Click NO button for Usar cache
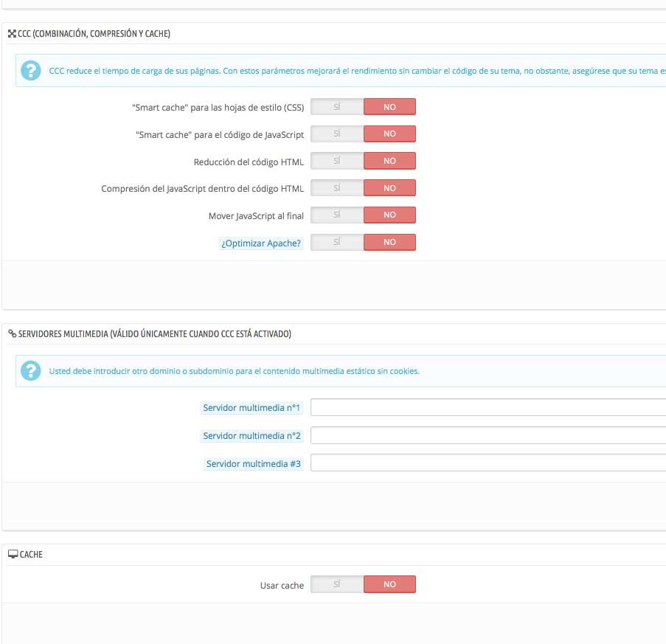 click(389, 584)
